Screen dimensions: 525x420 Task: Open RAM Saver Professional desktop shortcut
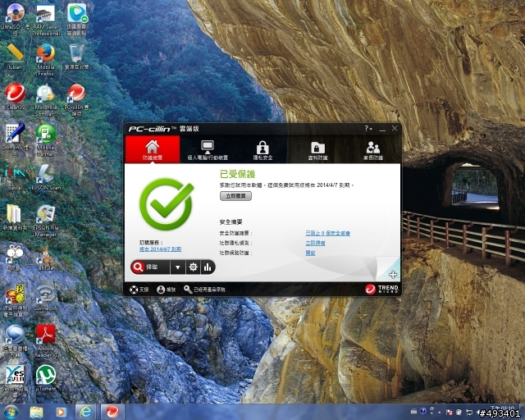click(x=46, y=18)
